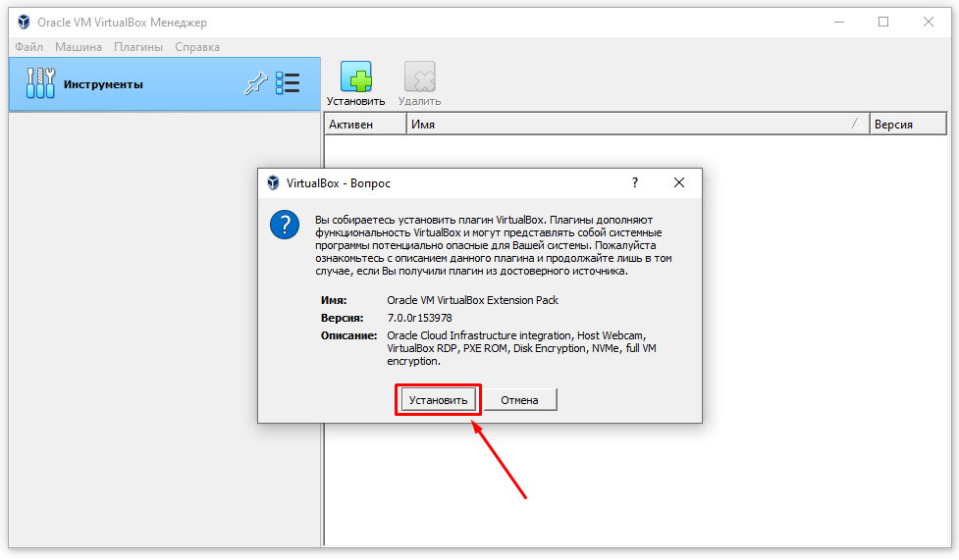Select the Инструменты tools item
Screen dimensions: 959x560
click(165, 84)
